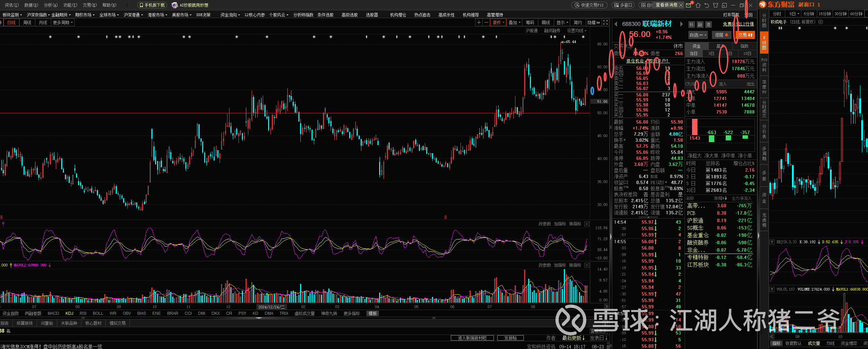The width and height of the screenshot is (868, 349).
Task: Open settings gear next to 积成电子
Action: click(x=821, y=22)
